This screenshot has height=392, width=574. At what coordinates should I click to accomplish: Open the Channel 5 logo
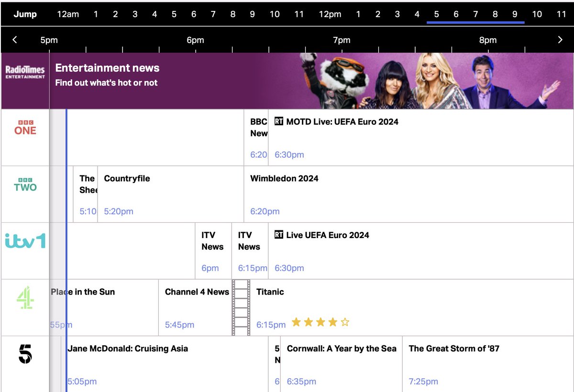(x=25, y=354)
